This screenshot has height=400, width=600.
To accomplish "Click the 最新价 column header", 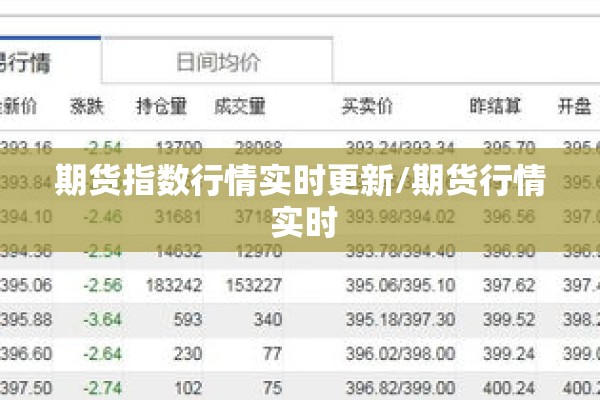I will 18,106.
